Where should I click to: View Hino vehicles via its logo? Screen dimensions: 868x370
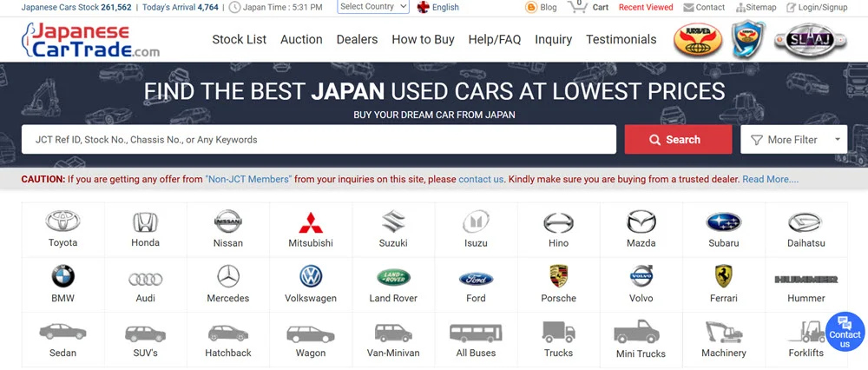coord(558,222)
